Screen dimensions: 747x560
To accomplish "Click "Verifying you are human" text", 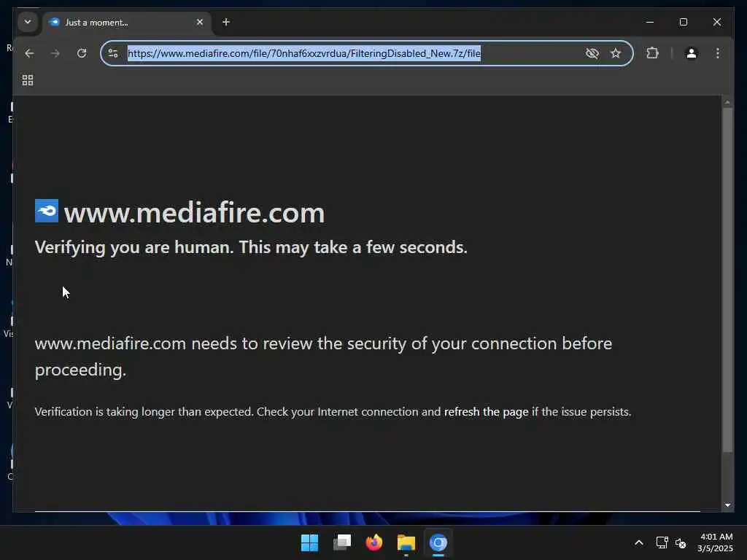I will tap(134, 247).
